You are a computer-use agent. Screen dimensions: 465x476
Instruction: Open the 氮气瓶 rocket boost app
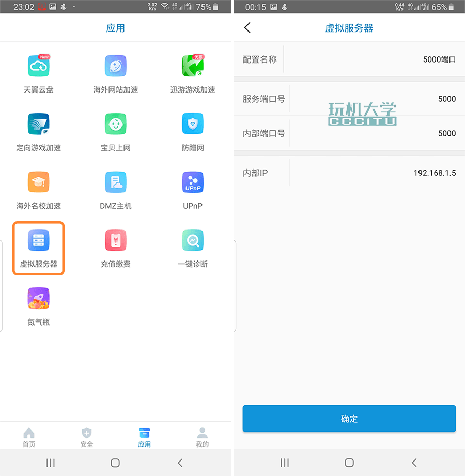[x=38, y=299]
